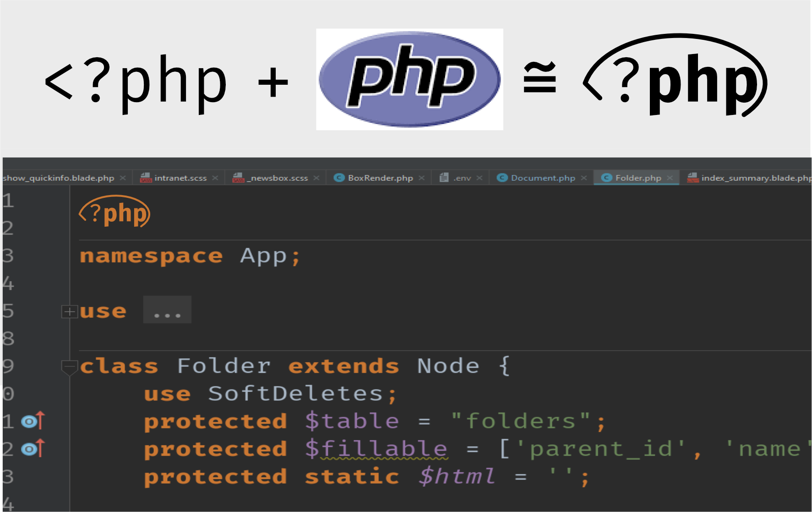Expand the folded use statements region
Viewport: 812px width, 512px height.
coord(69,311)
